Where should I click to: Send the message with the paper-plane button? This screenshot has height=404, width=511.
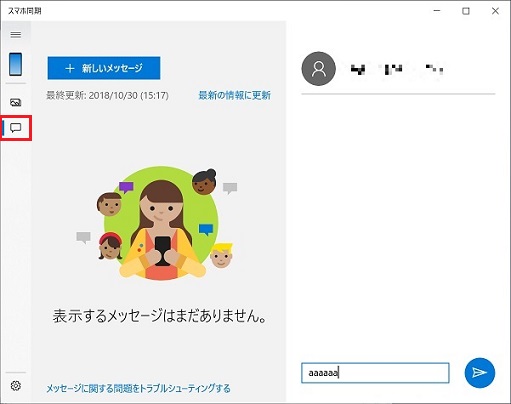tap(480, 373)
